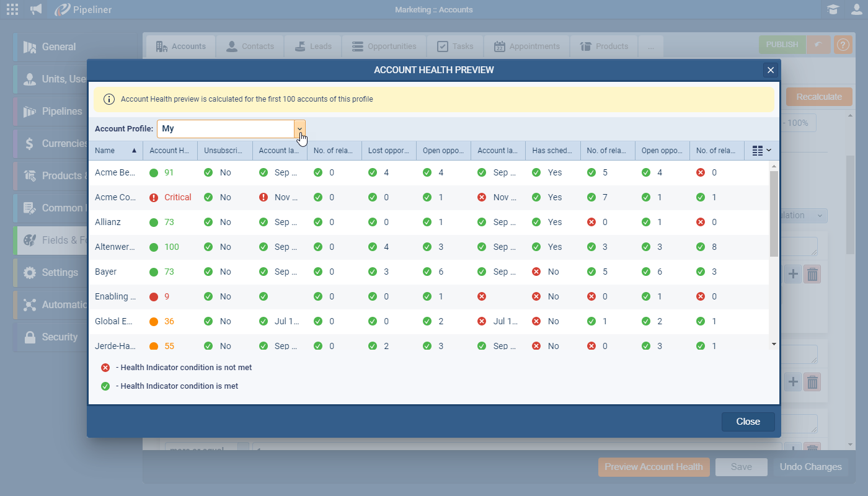Image resolution: width=868 pixels, height=496 pixels.
Task: Click the Account Profile input field
Action: click(x=225, y=129)
